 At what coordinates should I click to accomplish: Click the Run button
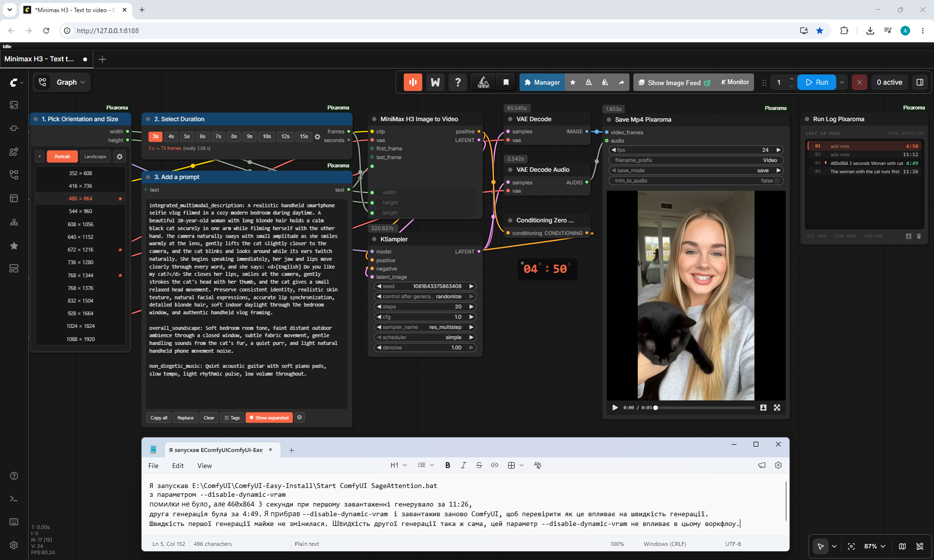click(x=817, y=82)
